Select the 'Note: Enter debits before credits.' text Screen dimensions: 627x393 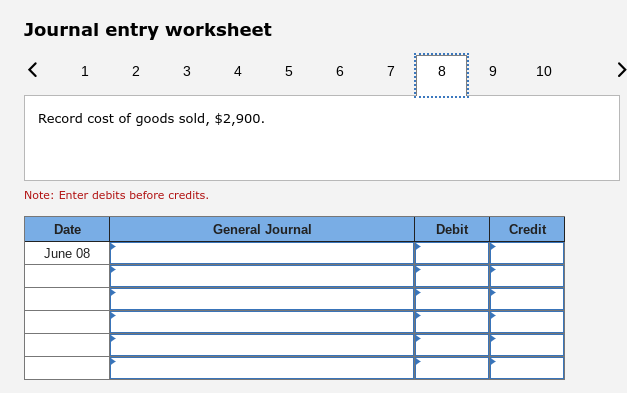[116, 195]
